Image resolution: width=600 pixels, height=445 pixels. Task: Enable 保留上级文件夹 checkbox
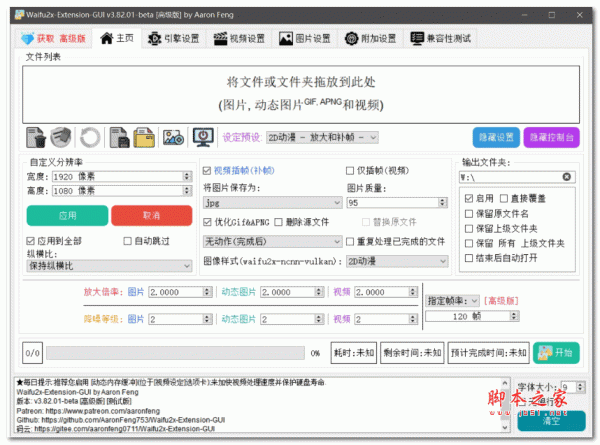469,228
